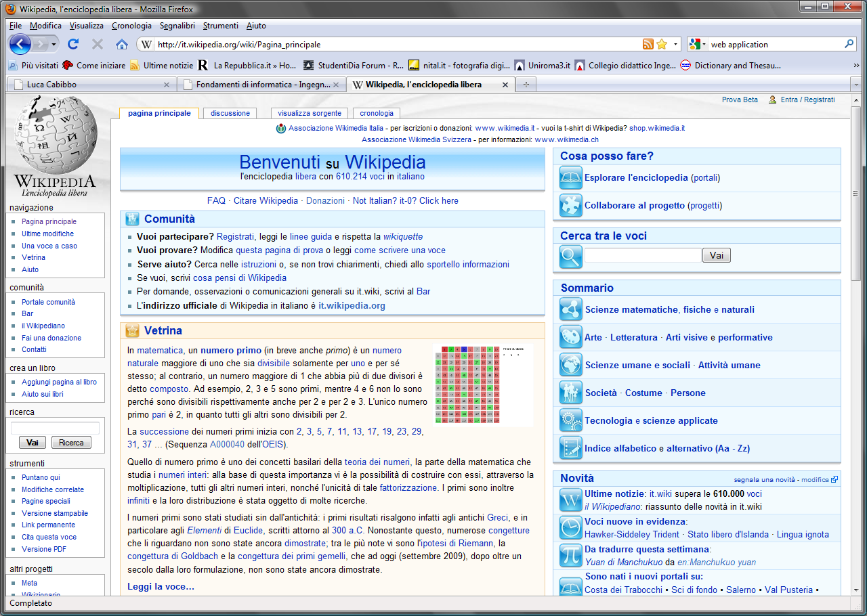Viewport: 867px width, 616px height.
Task: Click the Voci nuove clock icon
Action: pos(571,528)
